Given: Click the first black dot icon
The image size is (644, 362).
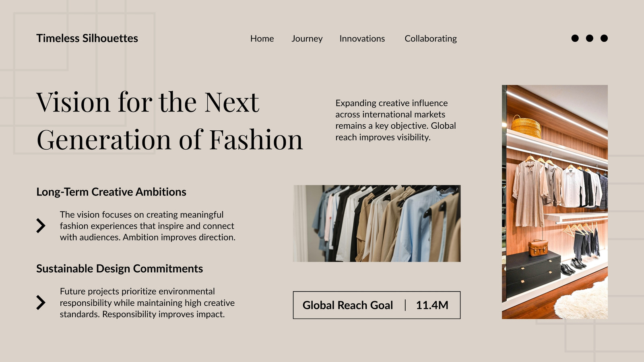Looking at the screenshot, I should coord(575,38).
